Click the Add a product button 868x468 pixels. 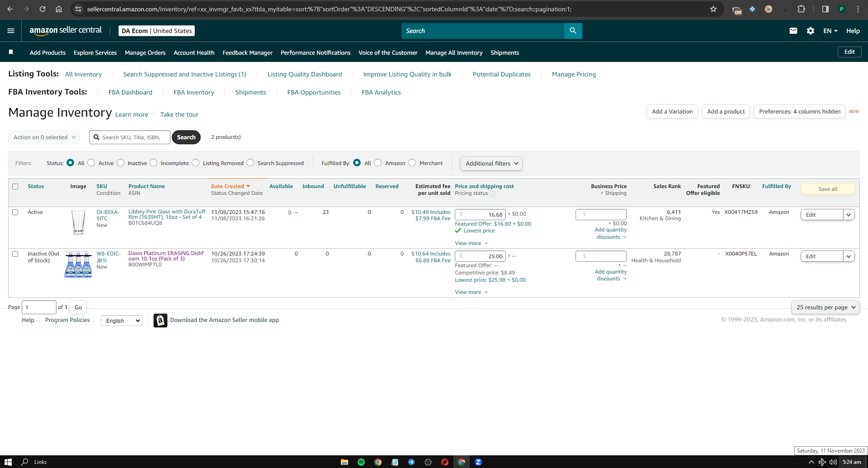(726, 111)
